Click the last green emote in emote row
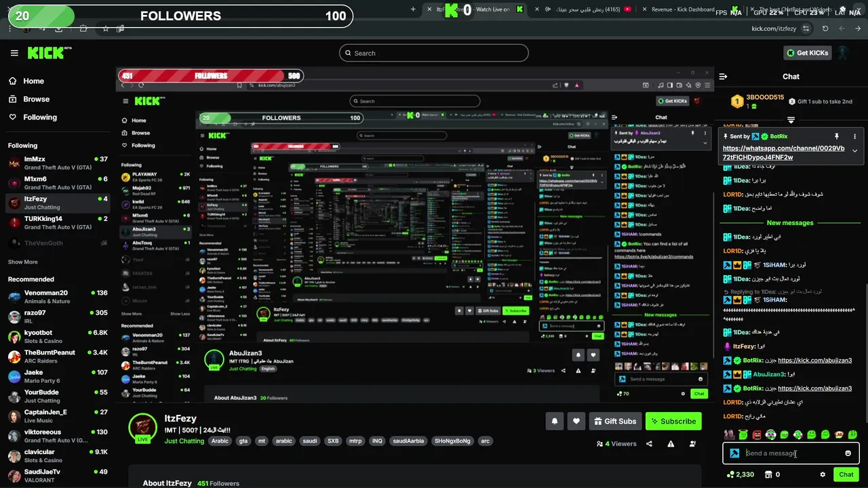Screen dimensions: 868x488 852,434
